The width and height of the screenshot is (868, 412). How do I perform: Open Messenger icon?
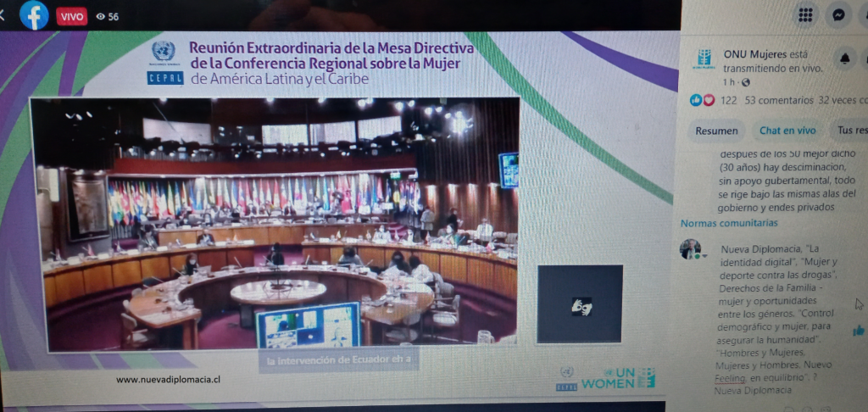click(x=838, y=15)
